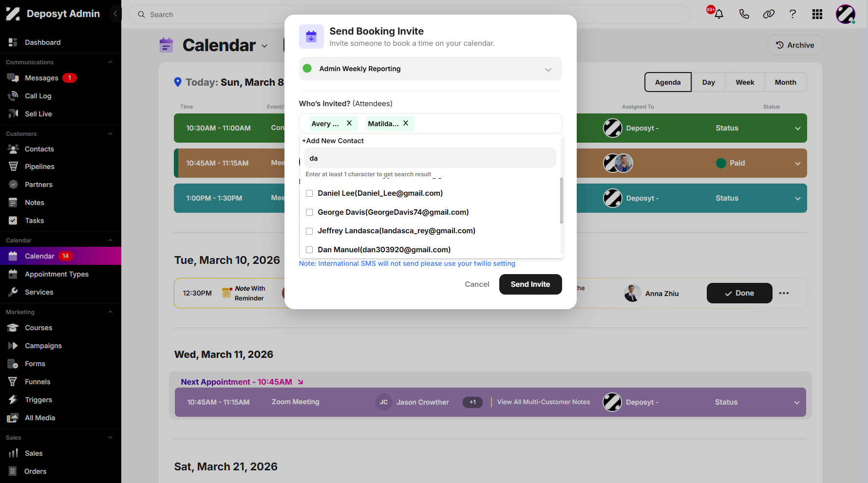Check the Jeffrey Landasca contact checkbox
Screen dimensions: 868x483
309,231
